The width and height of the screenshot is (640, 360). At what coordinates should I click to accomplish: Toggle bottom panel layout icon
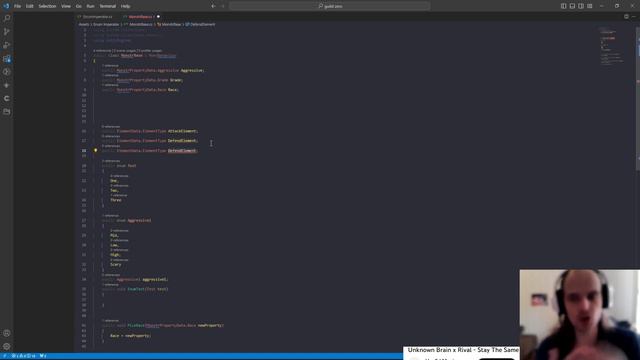pos(572,6)
